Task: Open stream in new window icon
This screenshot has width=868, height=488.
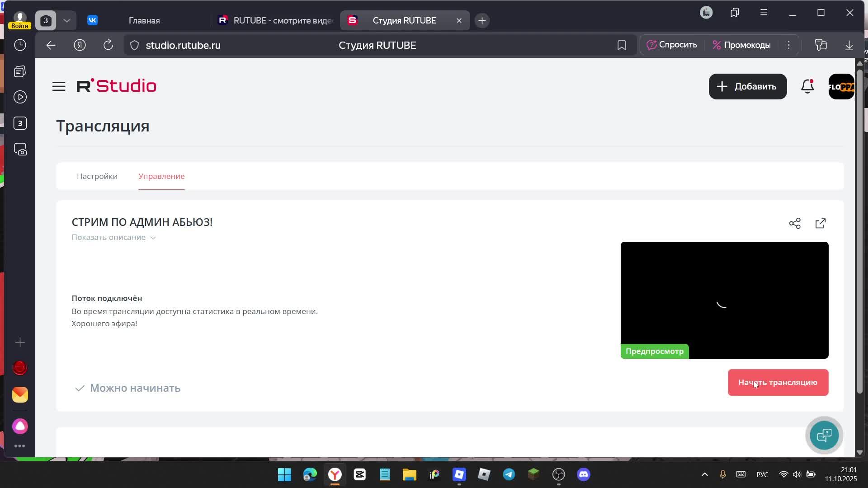Action: coord(821,224)
